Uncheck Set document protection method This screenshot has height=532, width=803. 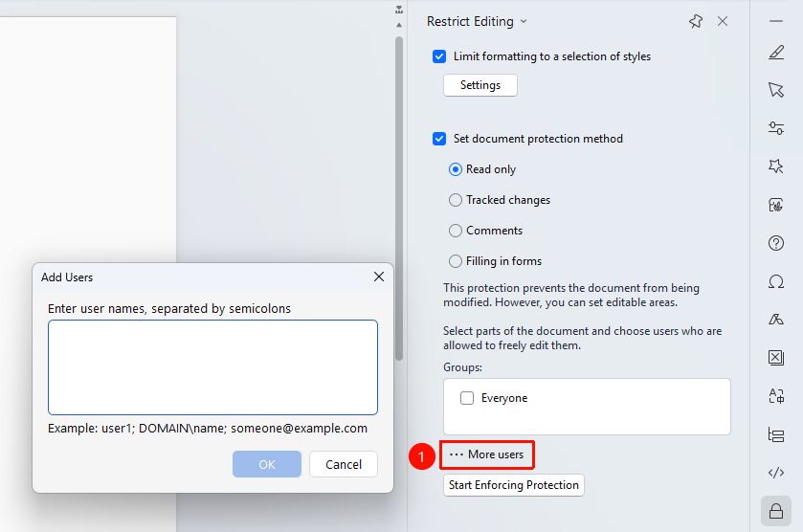pos(439,139)
